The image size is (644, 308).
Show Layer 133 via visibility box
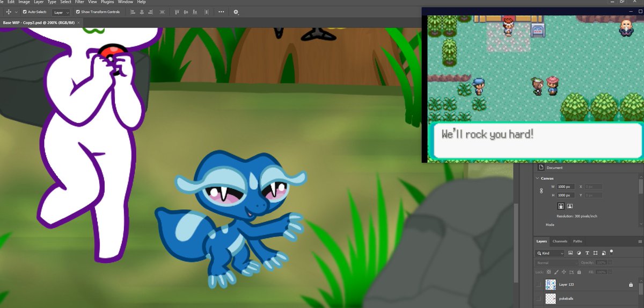(538, 284)
